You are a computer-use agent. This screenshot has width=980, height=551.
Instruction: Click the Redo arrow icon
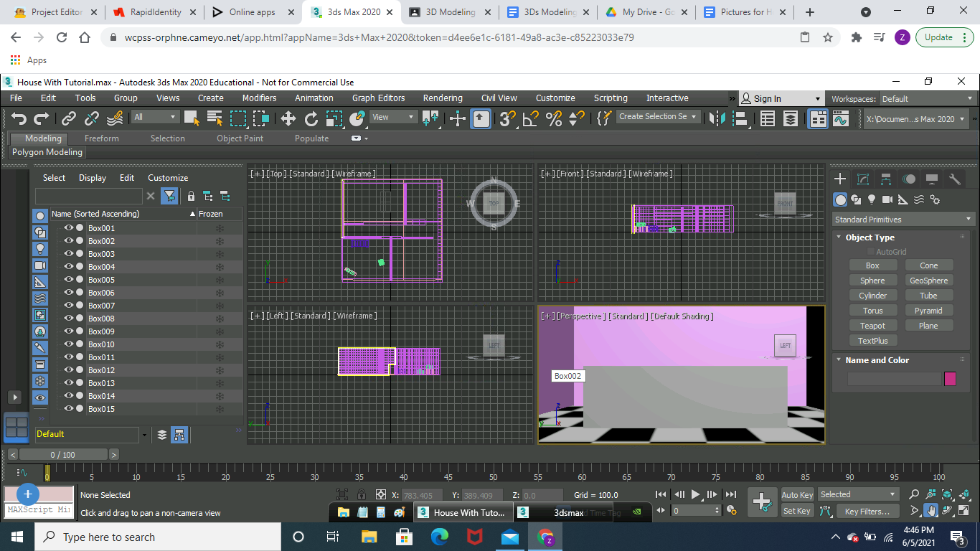click(x=42, y=119)
